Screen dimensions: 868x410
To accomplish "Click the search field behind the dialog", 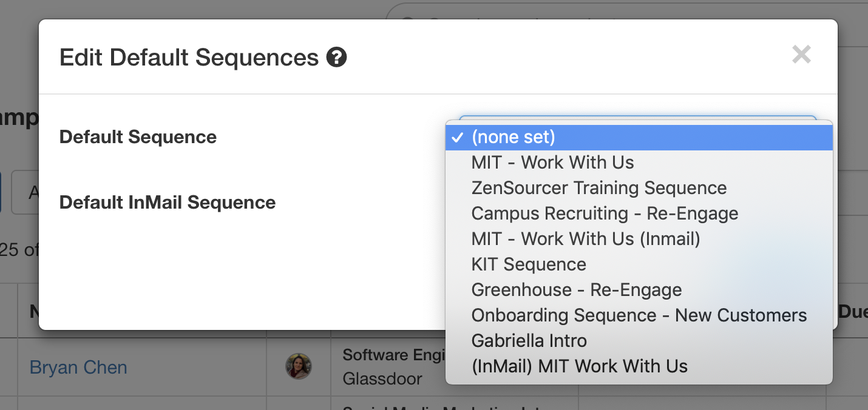I will coord(625,12).
